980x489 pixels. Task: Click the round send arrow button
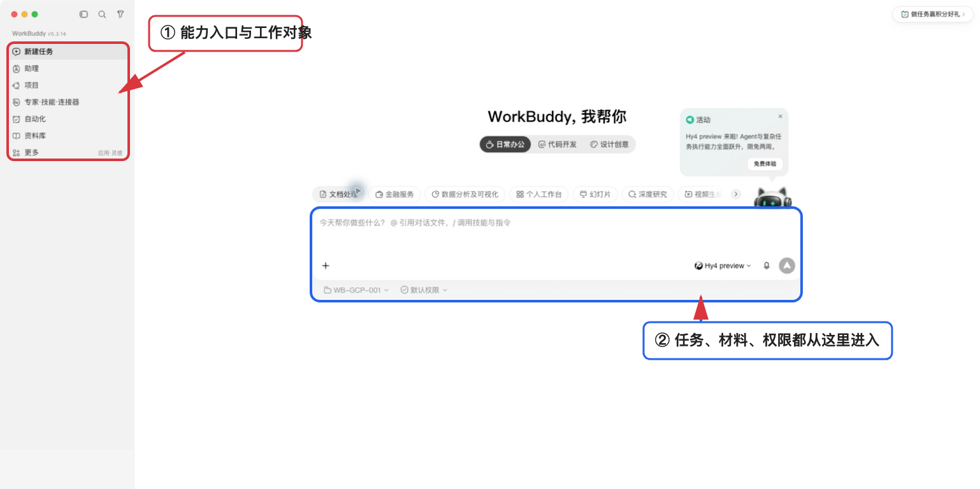[787, 266]
